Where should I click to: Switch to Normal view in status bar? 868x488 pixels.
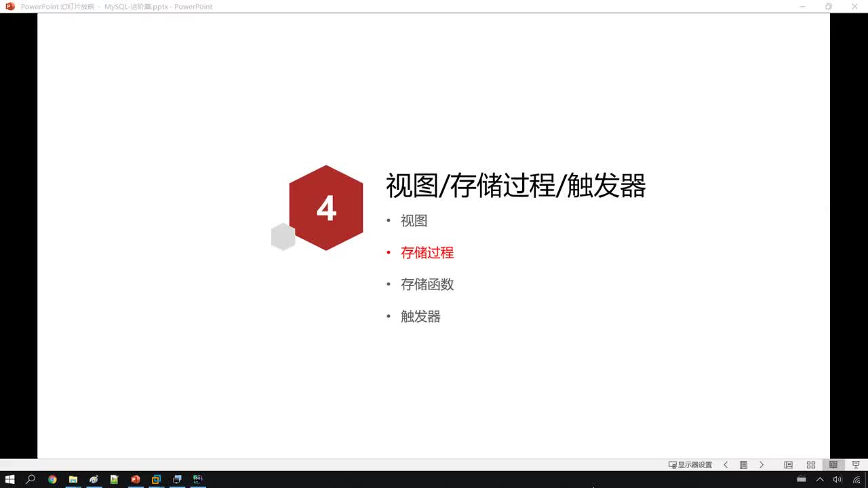point(788,465)
